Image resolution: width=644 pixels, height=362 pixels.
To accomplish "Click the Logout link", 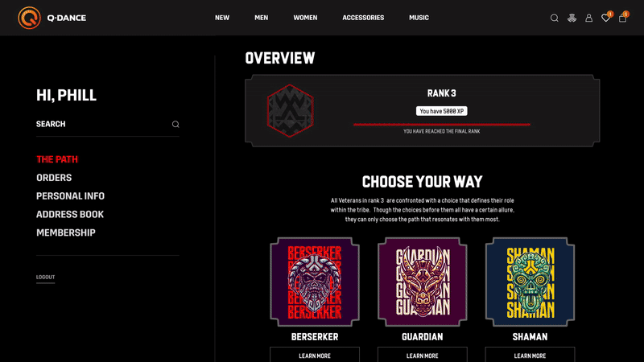I will 45,277.
